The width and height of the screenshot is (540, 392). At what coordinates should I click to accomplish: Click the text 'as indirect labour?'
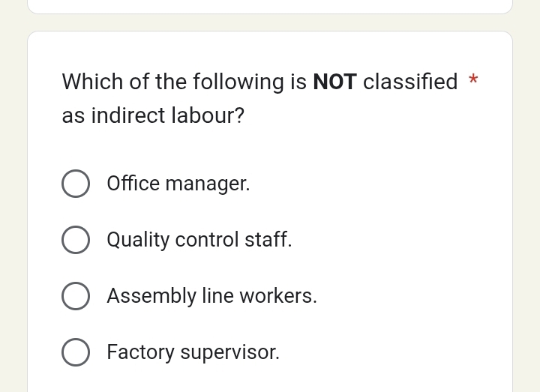tap(153, 116)
